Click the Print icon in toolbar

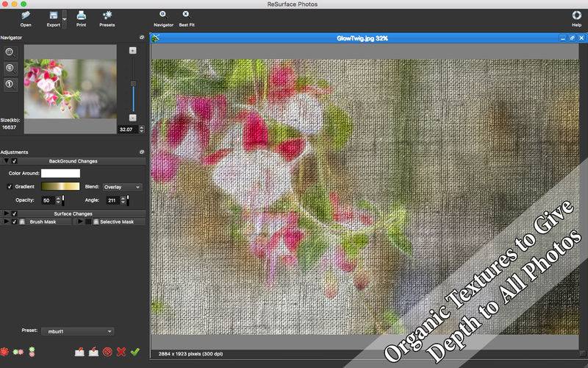click(82, 15)
